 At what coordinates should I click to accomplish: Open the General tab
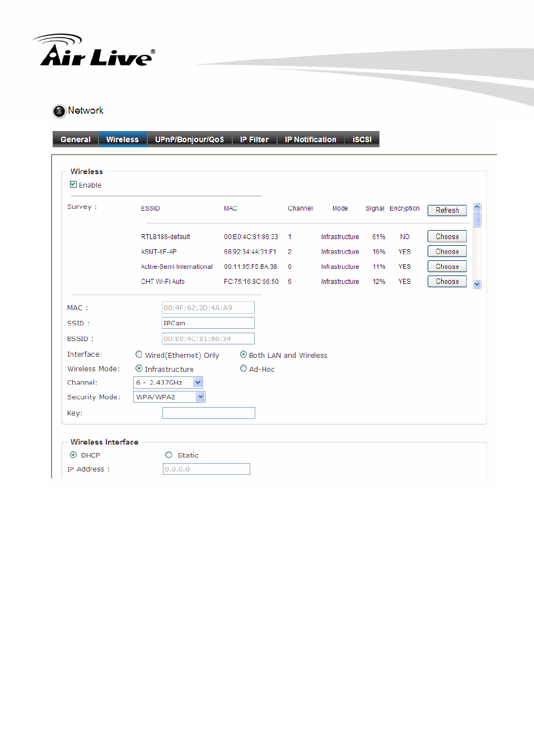(x=76, y=139)
